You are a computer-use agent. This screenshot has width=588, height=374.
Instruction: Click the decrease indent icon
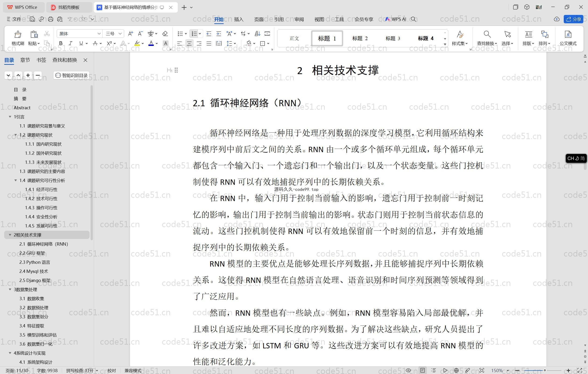coord(209,34)
